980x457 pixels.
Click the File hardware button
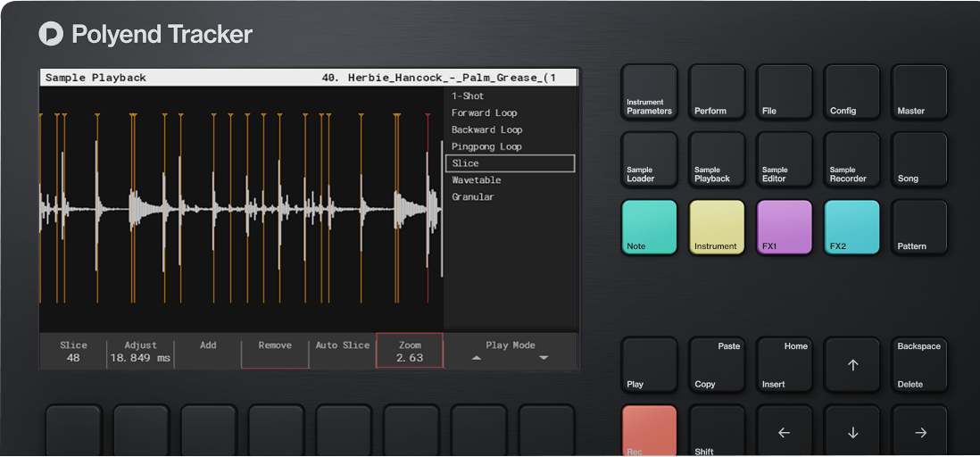click(x=785, y=92)
